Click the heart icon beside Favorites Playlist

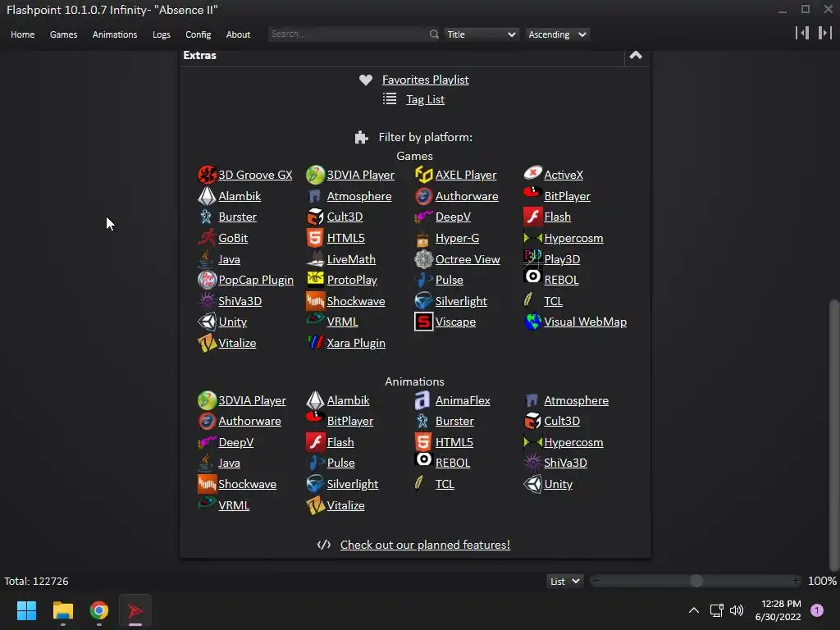pyautogui.click(x=366, y=80)
